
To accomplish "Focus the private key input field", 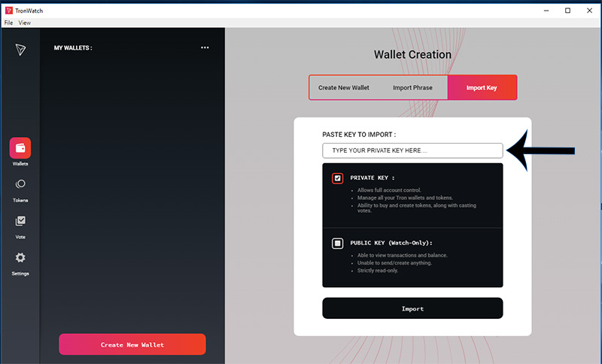I will click(412, 150).
